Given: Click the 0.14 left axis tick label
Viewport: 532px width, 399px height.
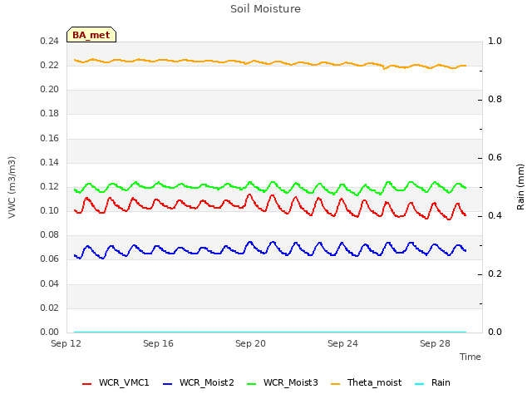Looking at the screenshot, I should (50, 162).
